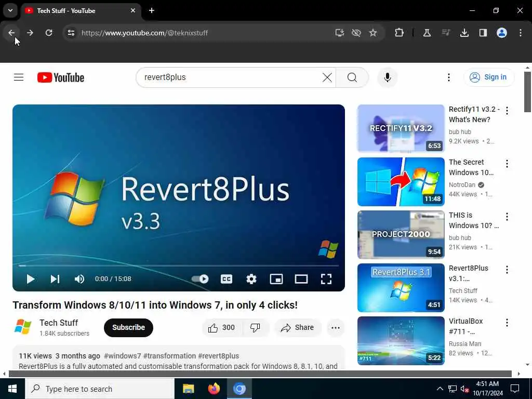Open options for Revert8Plus v3.1 video

(x=507, y=270)
